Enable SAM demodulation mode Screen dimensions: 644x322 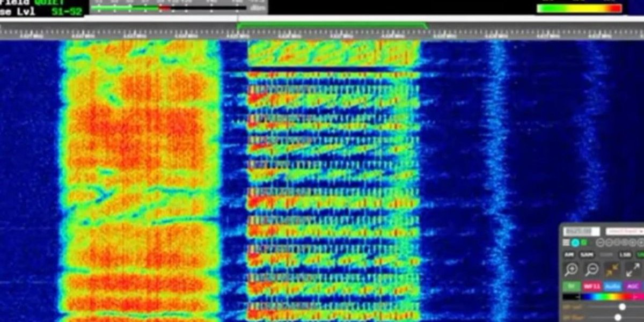coord(587,254)
